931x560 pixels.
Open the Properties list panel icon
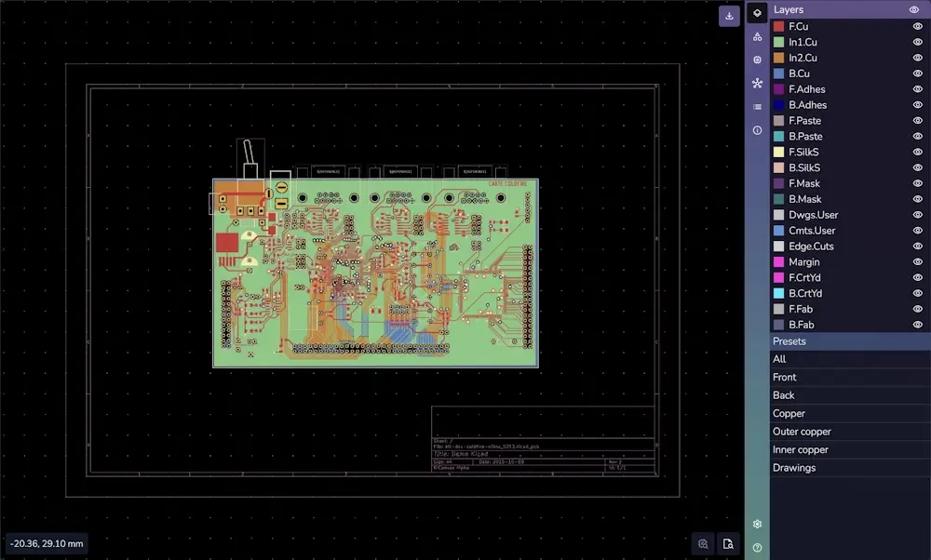click(757, 107)
